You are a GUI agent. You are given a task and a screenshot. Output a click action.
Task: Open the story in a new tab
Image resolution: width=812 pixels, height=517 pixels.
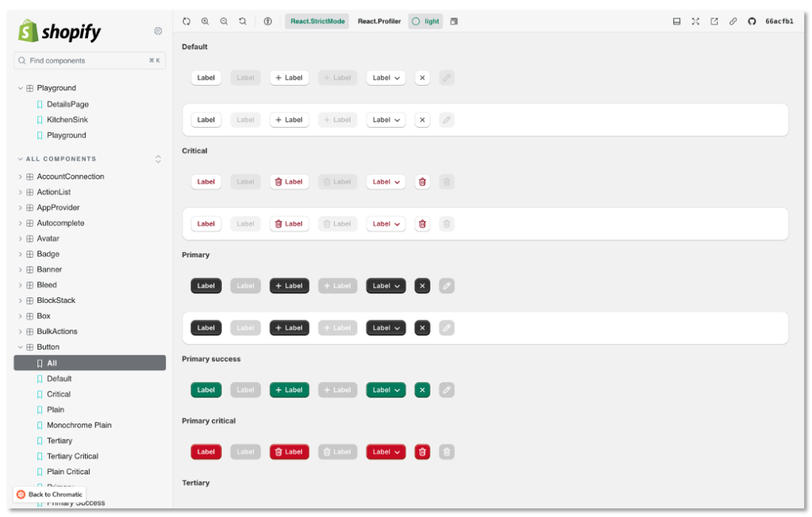coord(714,21)
